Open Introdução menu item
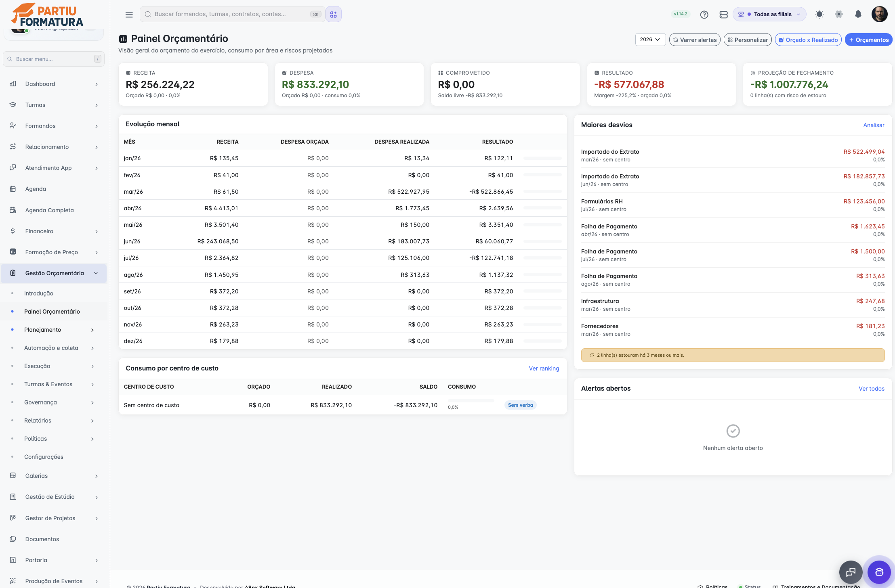The height and width of the screenshot is (588, 895). pos(39,293)
